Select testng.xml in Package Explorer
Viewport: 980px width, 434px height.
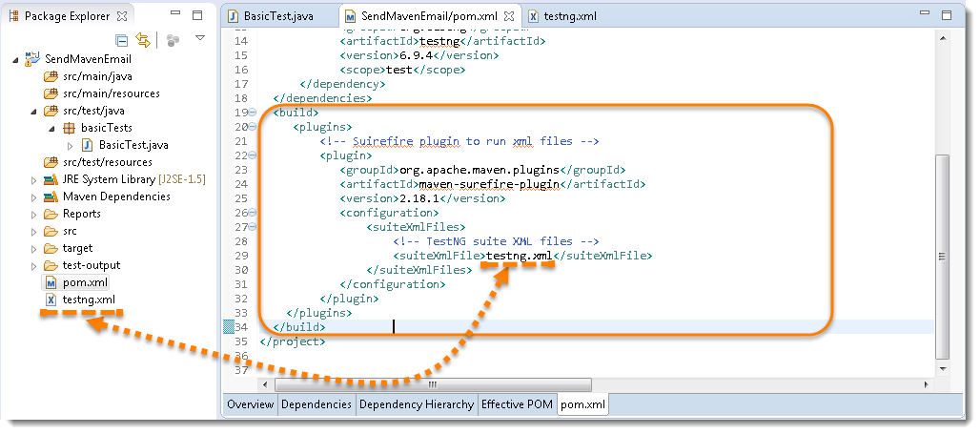tap(88, 300)
